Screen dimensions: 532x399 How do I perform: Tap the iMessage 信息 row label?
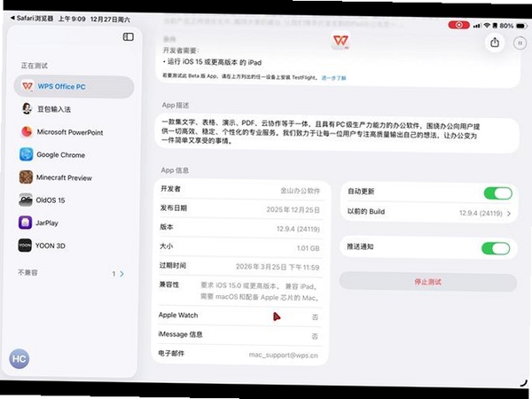pyautogui.click(x=180, y=334)
